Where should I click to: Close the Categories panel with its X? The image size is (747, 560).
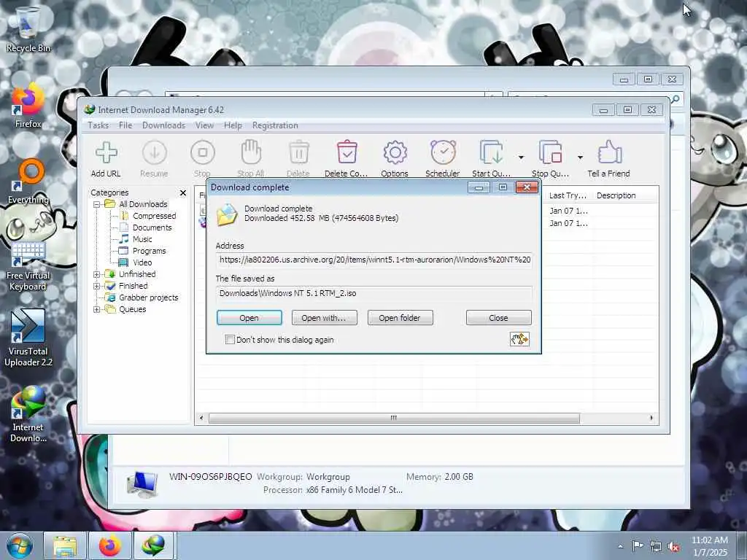click(183, 192)
